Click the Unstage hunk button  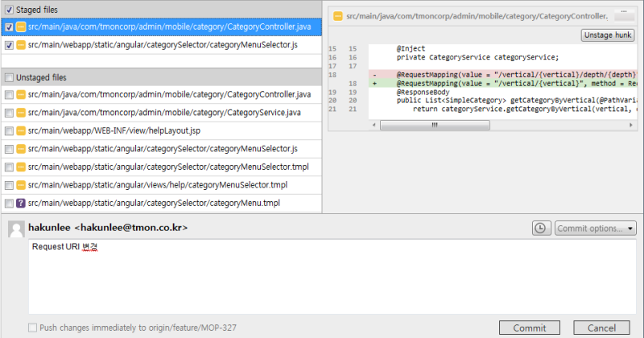point(608,35)
